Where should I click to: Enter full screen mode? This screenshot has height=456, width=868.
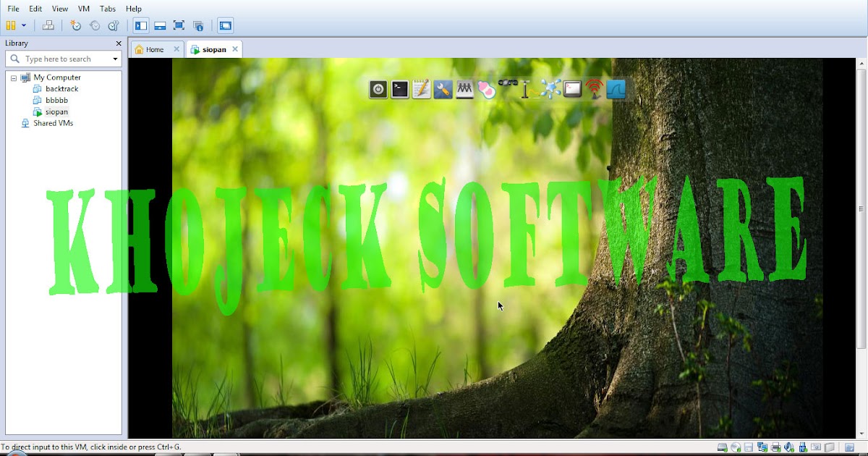click(179, 25)
